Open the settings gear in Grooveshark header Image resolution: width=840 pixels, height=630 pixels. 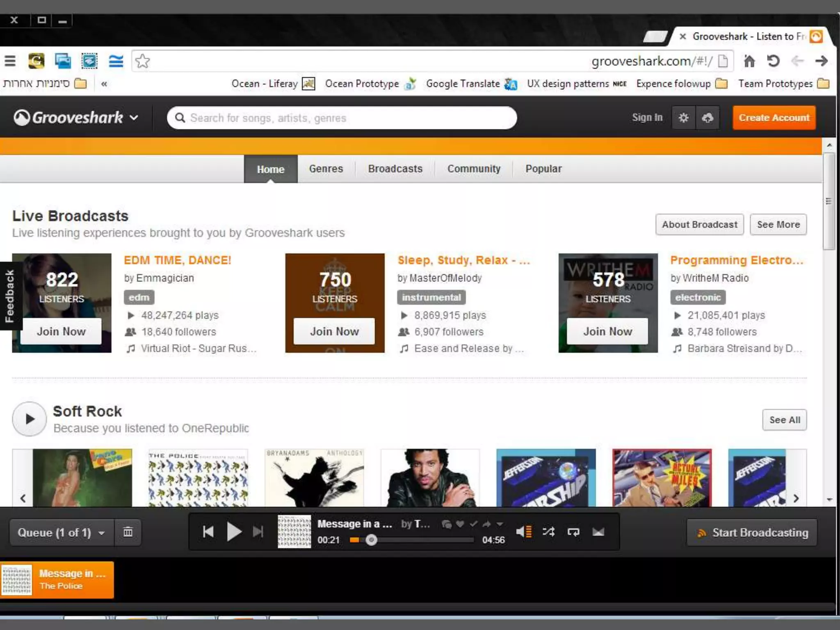(683, 118)
